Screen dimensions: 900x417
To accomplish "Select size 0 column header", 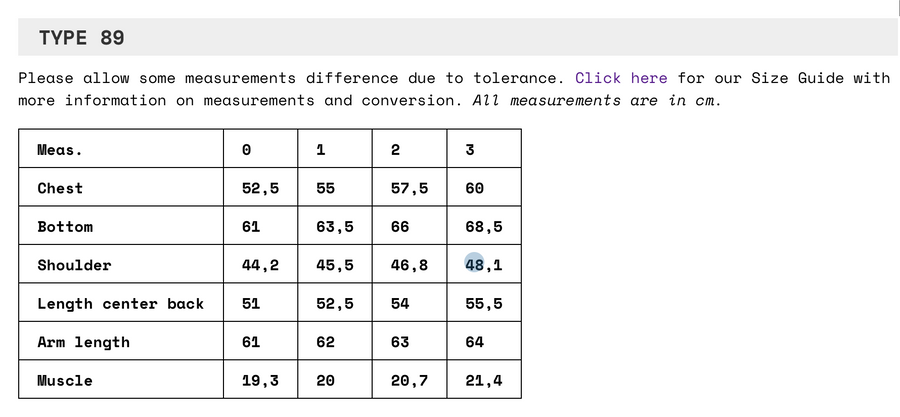I will click(x=261, y=149).
